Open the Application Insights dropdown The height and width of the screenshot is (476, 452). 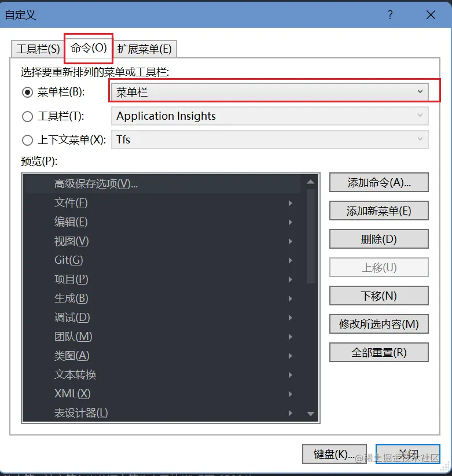(x=270, y=116)
